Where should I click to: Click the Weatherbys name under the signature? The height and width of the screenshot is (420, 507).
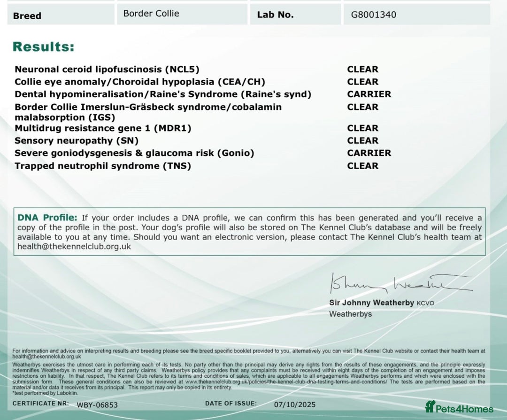pyautogui.click(x=350, y=314)
